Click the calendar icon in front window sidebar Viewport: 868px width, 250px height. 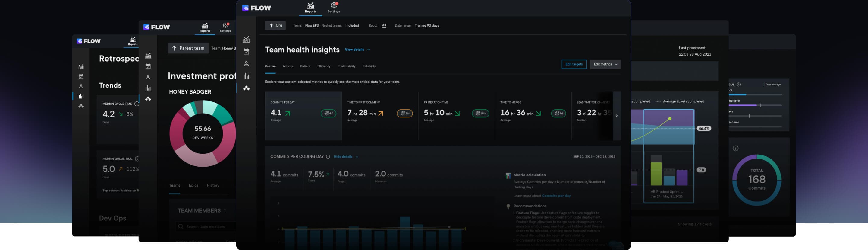pos(246,52)
